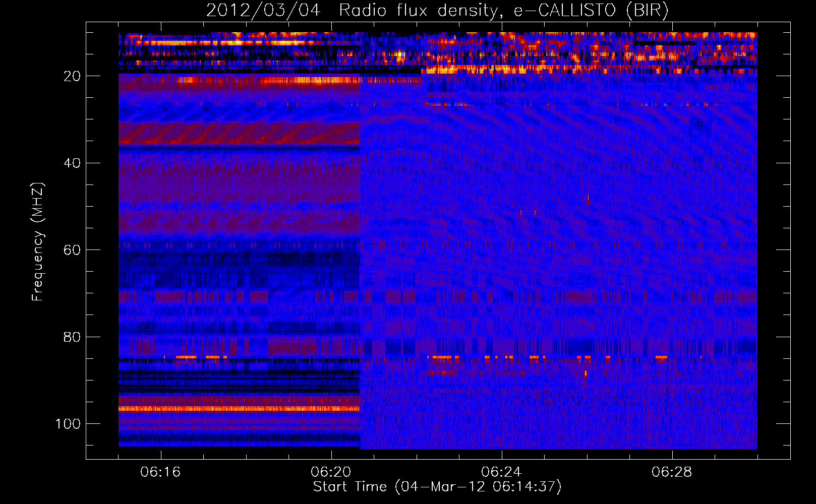The image size is (816, 504).
Task: Click the 06:20 time tick label
Action: pos(331,472)
